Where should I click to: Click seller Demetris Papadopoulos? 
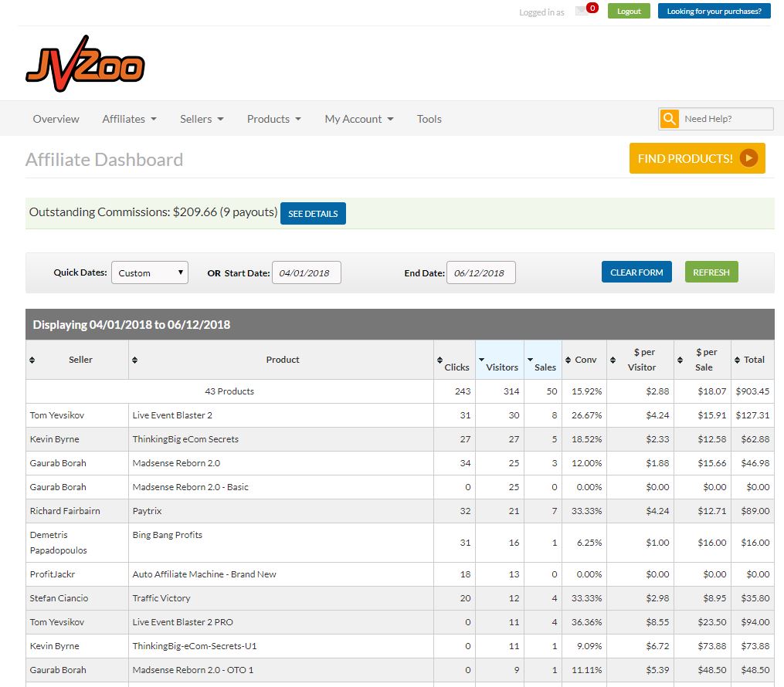pos(59,543)
